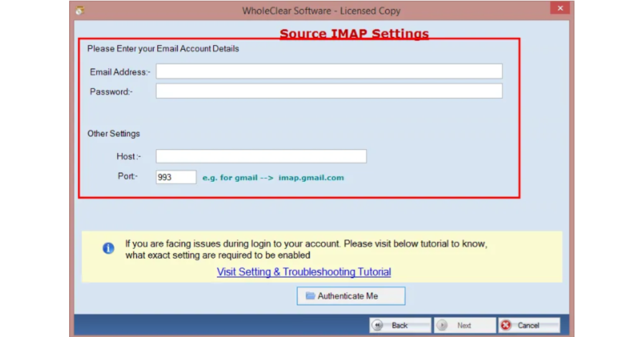Screen dimensions: 644x337
Task: Select the Host input field
Action: (x=261, y=156)
